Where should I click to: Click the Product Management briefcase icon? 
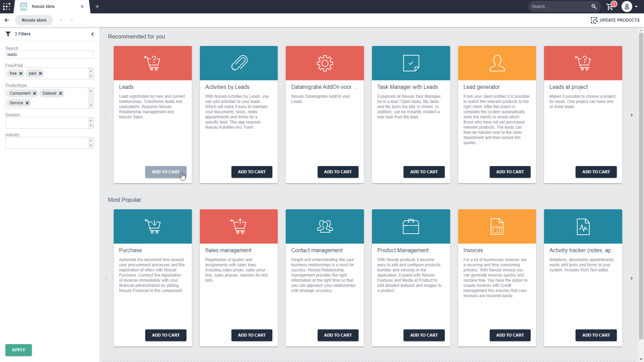pyautogui.click(x=411, y=226)
